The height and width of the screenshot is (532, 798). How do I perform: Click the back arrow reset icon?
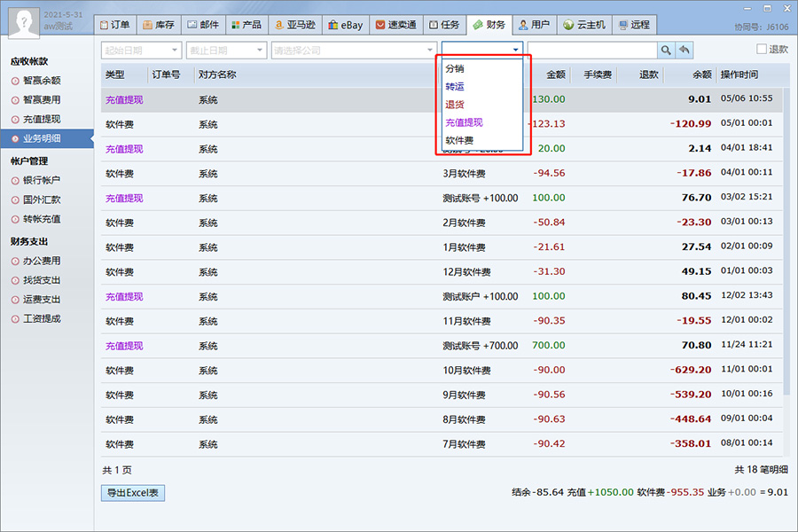click(x=684, y=51)
